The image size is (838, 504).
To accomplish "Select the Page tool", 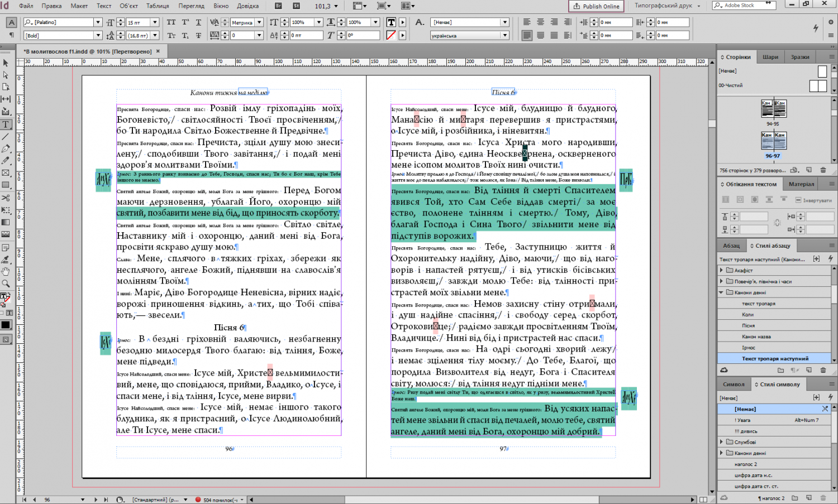I will 6,87.
